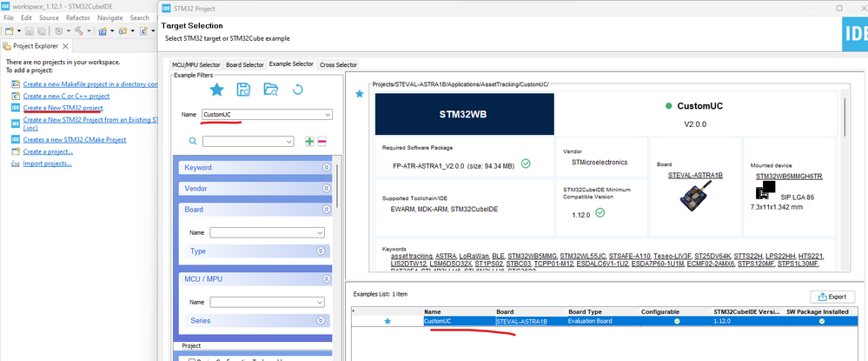Open the search filter combo box dropdown

pyautogui.click(x=289, y=142)
